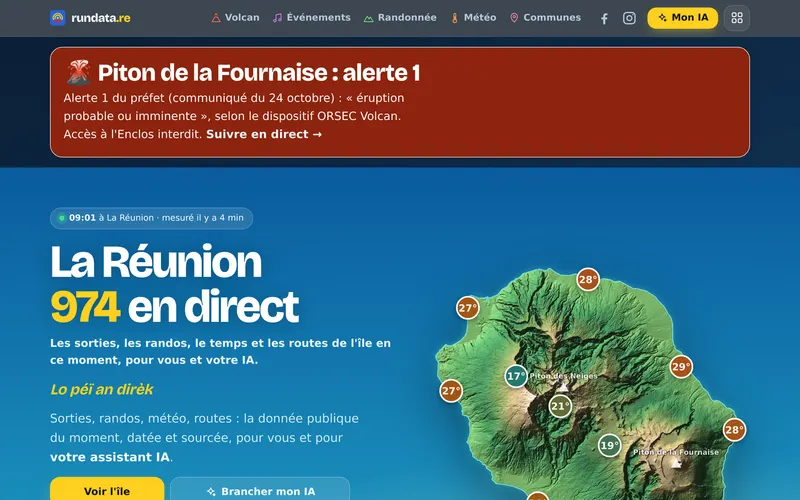Select the Communes menu item
Screen dimensions: 800x500
point(545,18)
